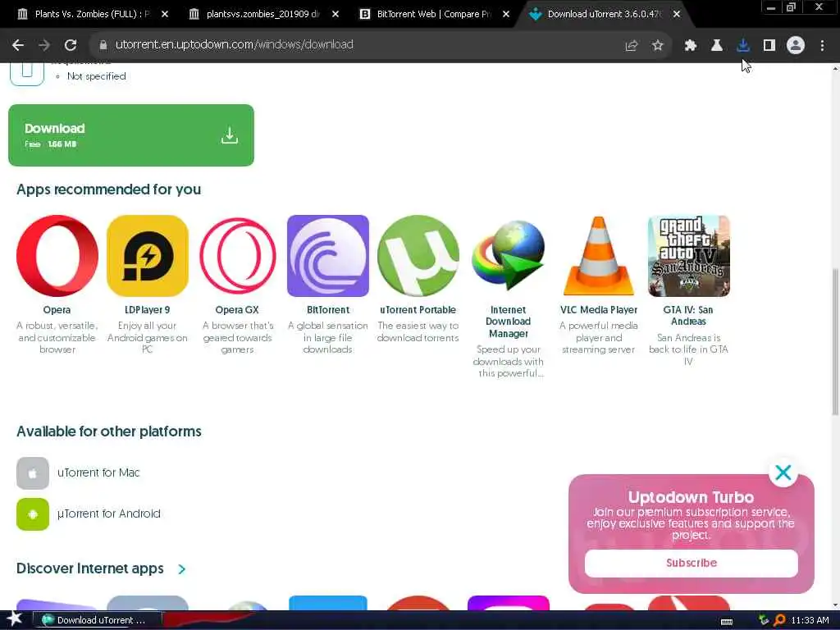
Task: Click Subscribe in Uptodown Turbo banner
Action: tap(691, 563)
